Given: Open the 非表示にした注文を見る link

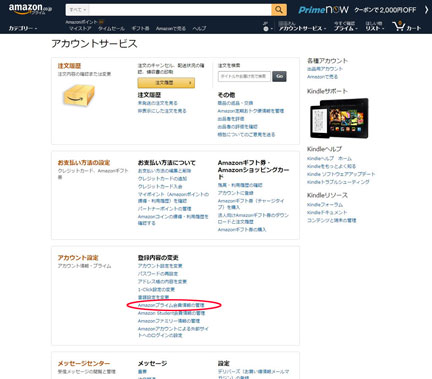Looking at the screenshot, I should [162, 111].
